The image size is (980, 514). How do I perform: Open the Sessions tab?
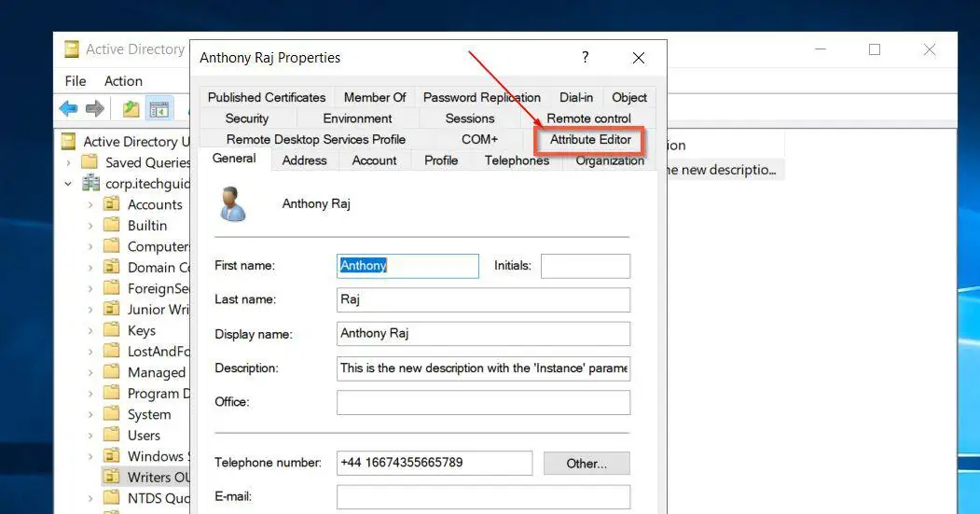[x=469, y=118]
